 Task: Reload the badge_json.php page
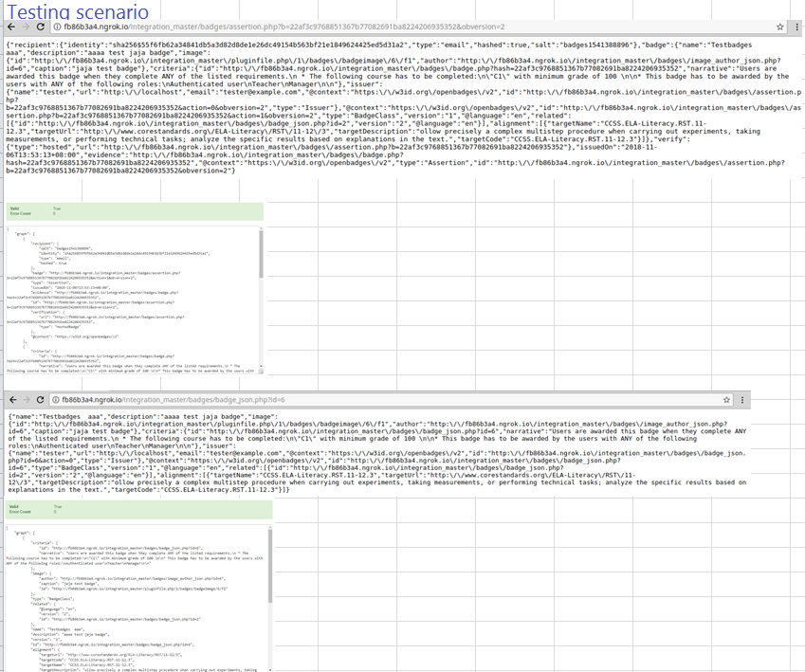click(x=40, y=399)
